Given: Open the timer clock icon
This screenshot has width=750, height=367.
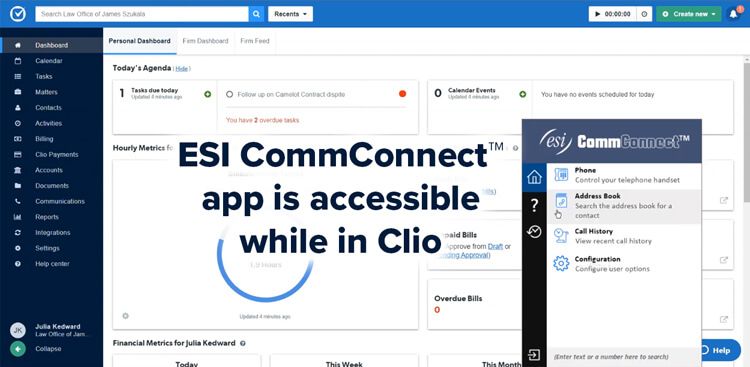Looking at the screenshot, I should click(x=644, y=14).
